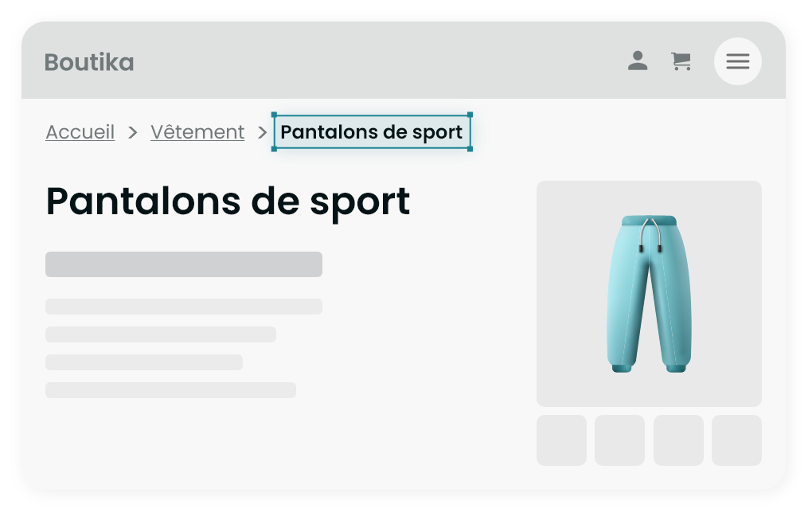The height and width of the screenshot is (516, 812).
Task: Open the hamburger menu button
Action: tap(737, 61)
